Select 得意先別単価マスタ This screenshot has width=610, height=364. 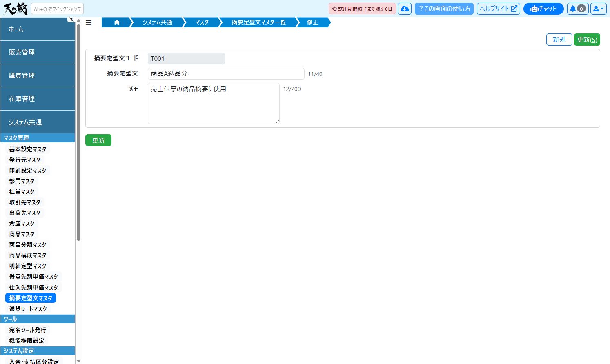click(33, 277)
